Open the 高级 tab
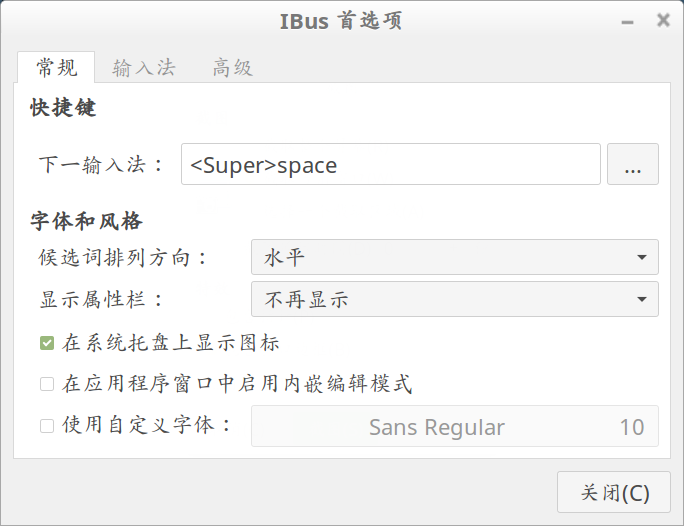This screenshot has width=684, height=526. point(232,68)
